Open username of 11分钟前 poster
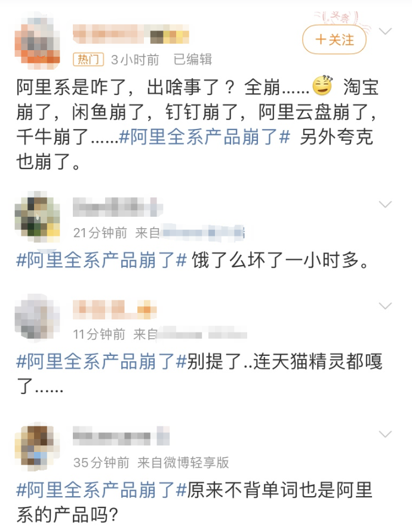This screenshot has width=412, height=532. click(x=115, y=309)
